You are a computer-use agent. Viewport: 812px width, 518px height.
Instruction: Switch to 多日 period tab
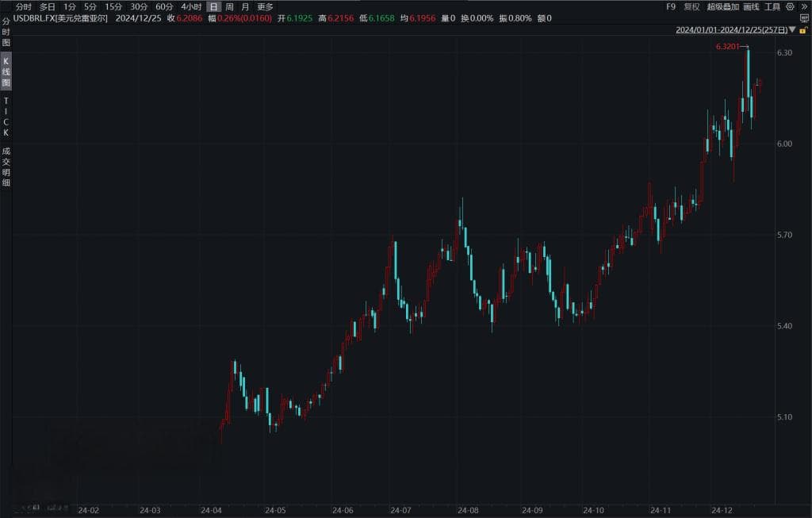(x=47, y=6)
